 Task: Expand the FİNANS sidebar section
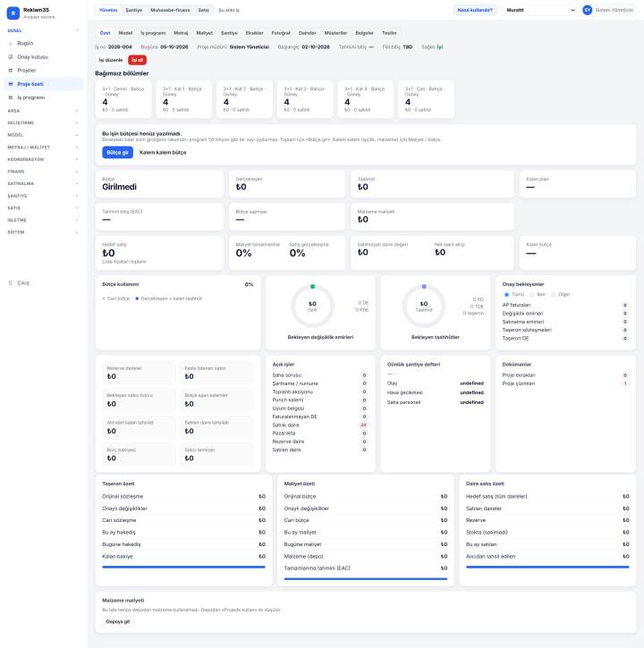point(43,172)
